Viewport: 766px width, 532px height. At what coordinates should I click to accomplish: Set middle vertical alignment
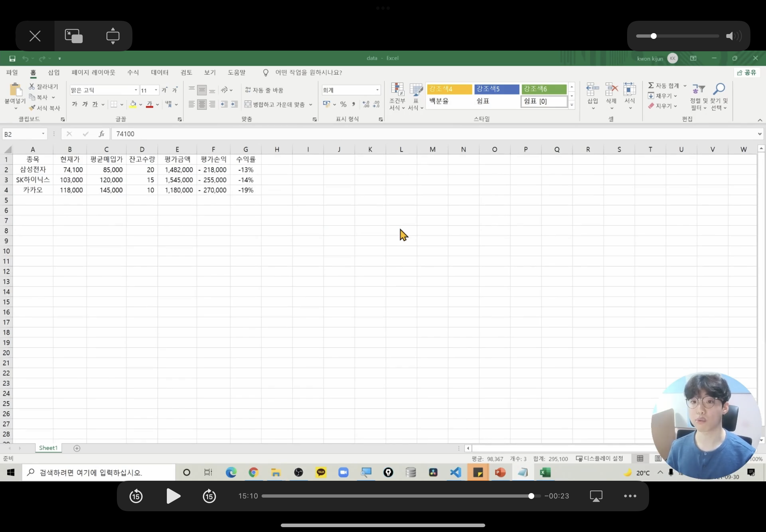[202, 90]
